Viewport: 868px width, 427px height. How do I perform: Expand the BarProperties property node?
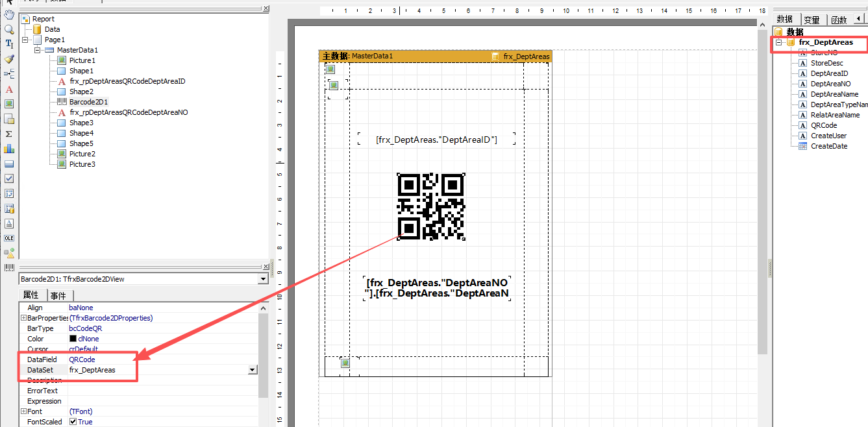point(24,318)
